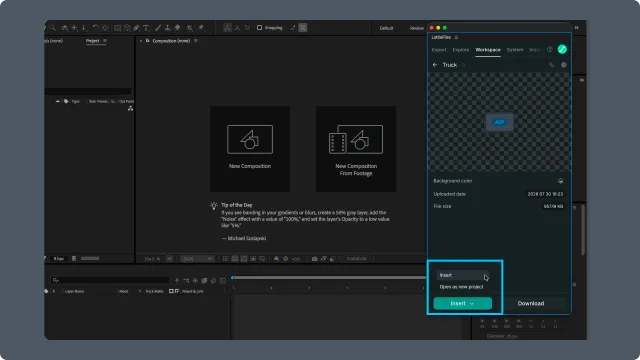Select the Puppet Pin tool
640x360 pixels.
click(x=201, y=28)
